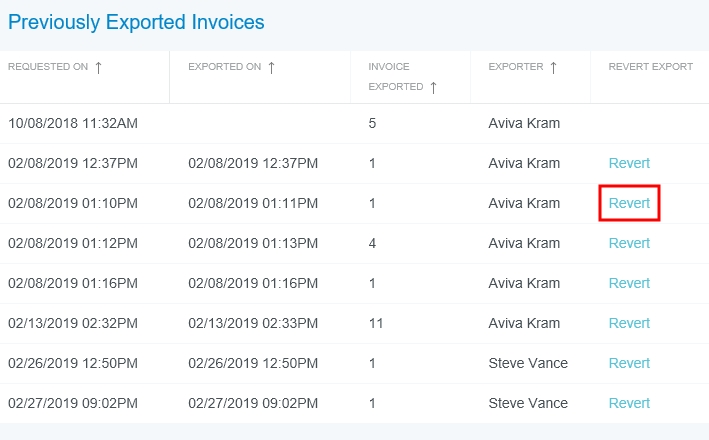The image size is (709, 440).
Task: Revert the 02/26/2019 Steve Vance export
Action: click(629, 363)
